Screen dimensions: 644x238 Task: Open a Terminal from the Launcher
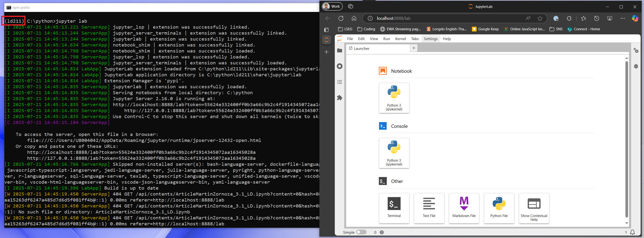394,208
